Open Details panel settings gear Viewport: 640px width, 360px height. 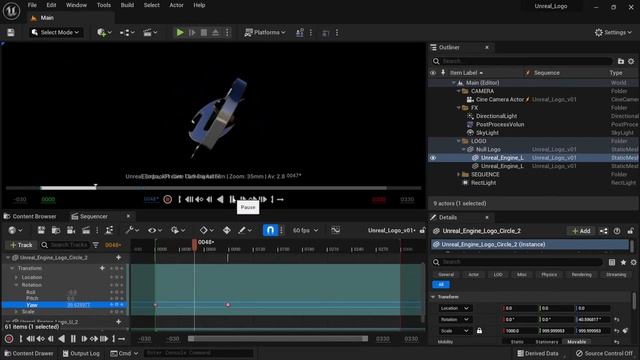[633, 262]
